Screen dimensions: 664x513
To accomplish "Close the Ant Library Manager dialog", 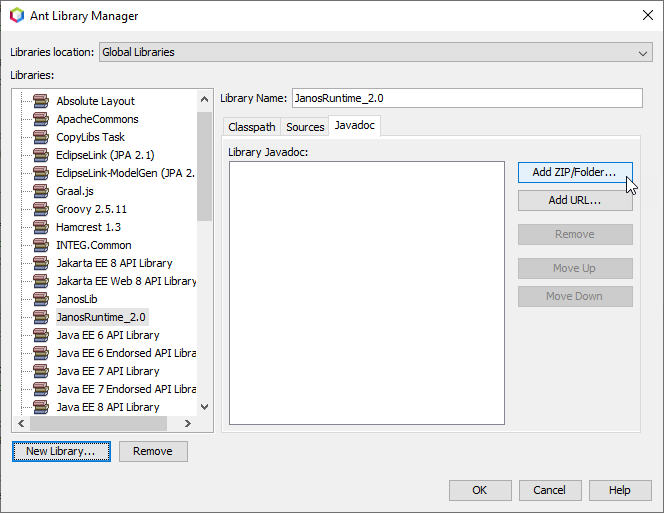I will pos(647,16).
